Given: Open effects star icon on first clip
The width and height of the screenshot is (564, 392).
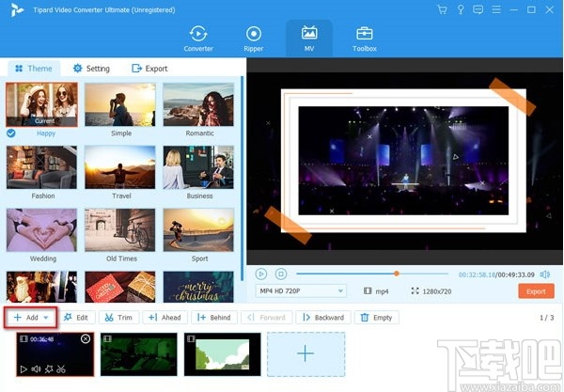Looking at the screenshot, I should click(49, 369).
